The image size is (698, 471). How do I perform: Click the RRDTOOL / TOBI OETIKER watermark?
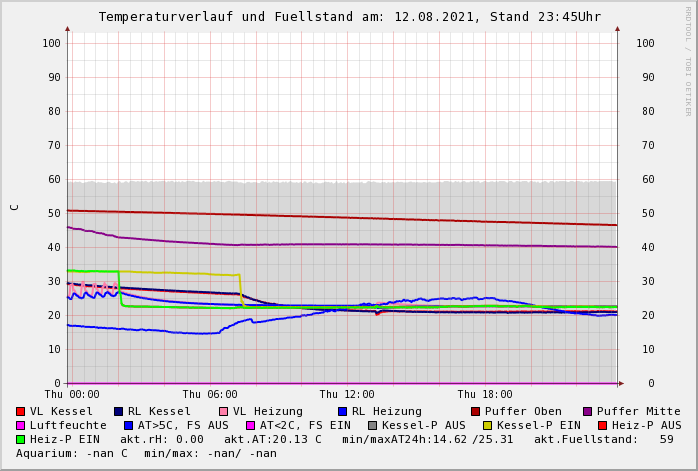pyautogui.click(x=688, y=60)
